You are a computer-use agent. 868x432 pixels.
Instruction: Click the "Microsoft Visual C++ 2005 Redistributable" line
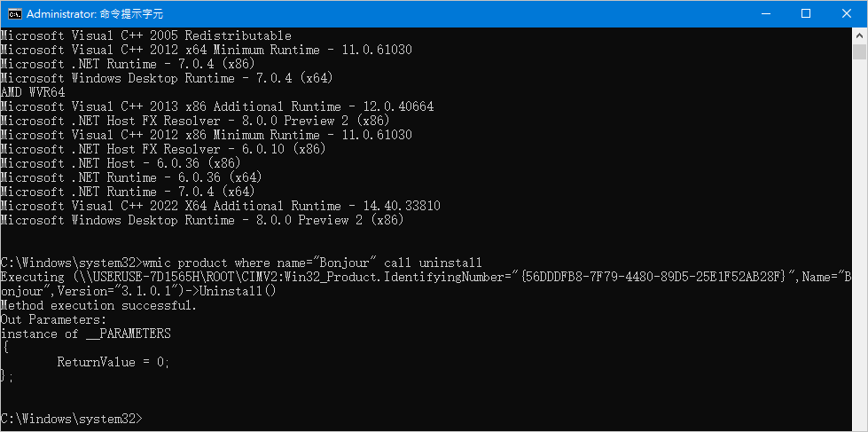(x=145, y=35)
